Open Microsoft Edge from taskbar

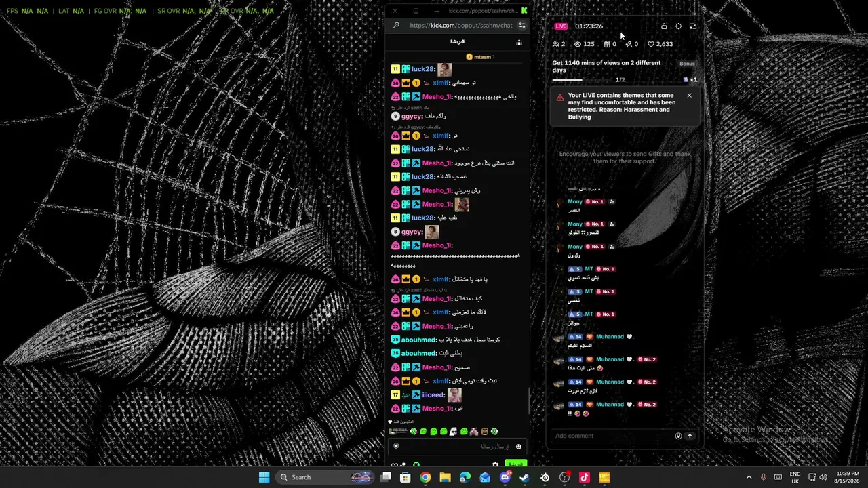tap(465, 477)
